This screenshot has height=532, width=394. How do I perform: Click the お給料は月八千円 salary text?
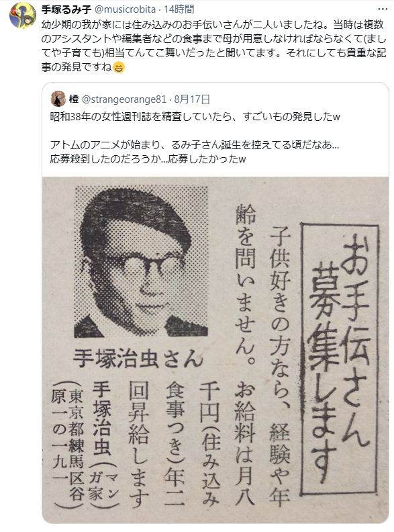pos(228,442)
